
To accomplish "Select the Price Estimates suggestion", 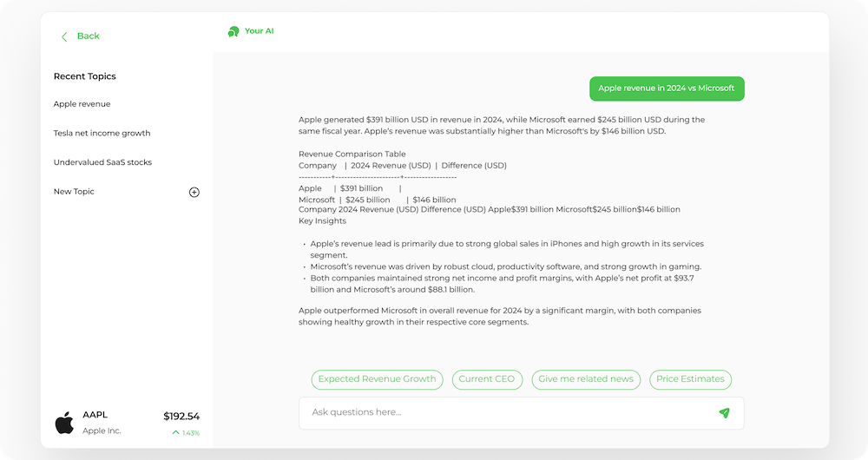I will point(690,379).
